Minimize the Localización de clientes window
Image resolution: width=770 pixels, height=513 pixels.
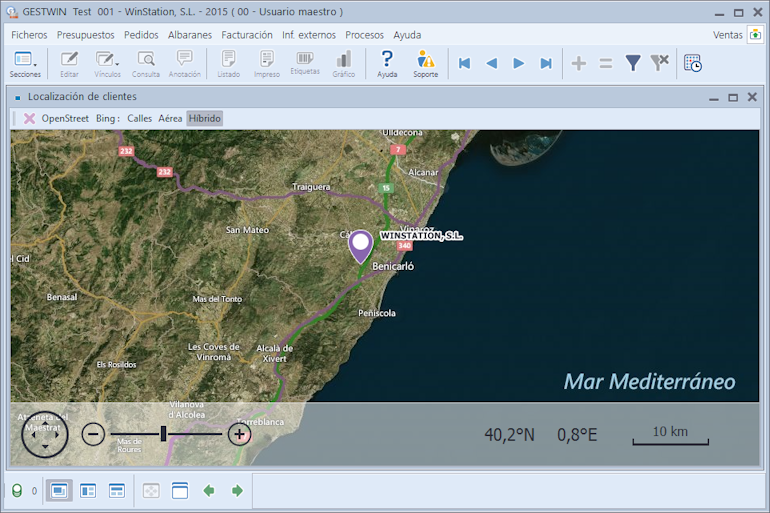click(x=714, y=98)
